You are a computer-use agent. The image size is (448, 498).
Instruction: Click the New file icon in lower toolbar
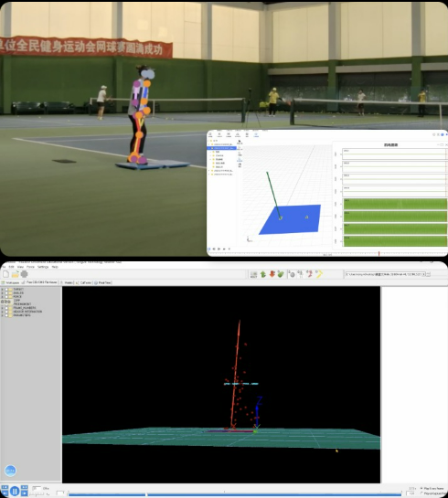[x=5, y=274]
